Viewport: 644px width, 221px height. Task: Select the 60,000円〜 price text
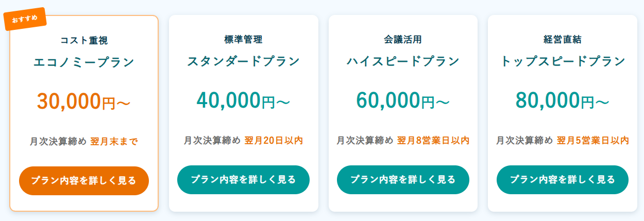click(403, 100)
